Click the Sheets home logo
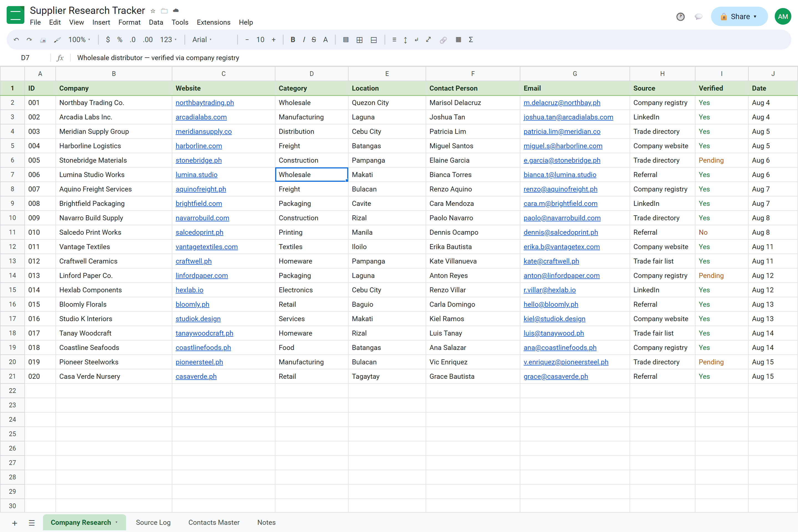The height and width of the screenshot is (532, 798). 15,15
